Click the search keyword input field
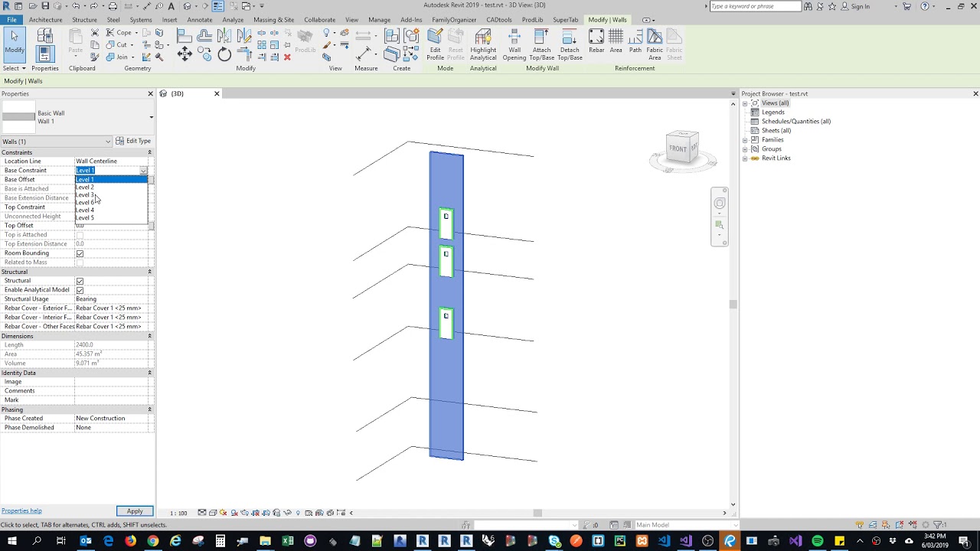 point(755,6)
